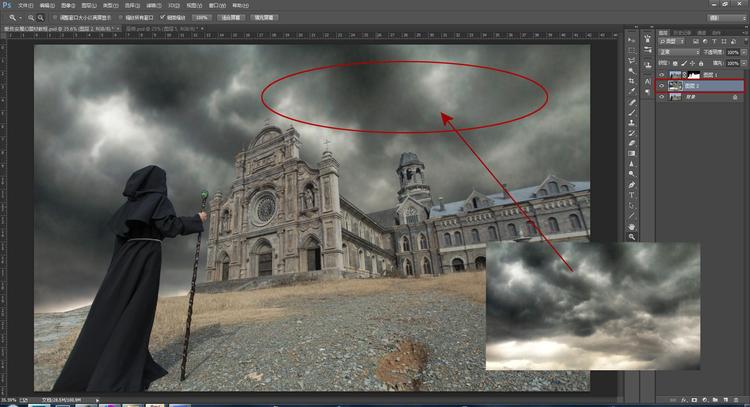Open blend mode dropdown

(679, 52)
